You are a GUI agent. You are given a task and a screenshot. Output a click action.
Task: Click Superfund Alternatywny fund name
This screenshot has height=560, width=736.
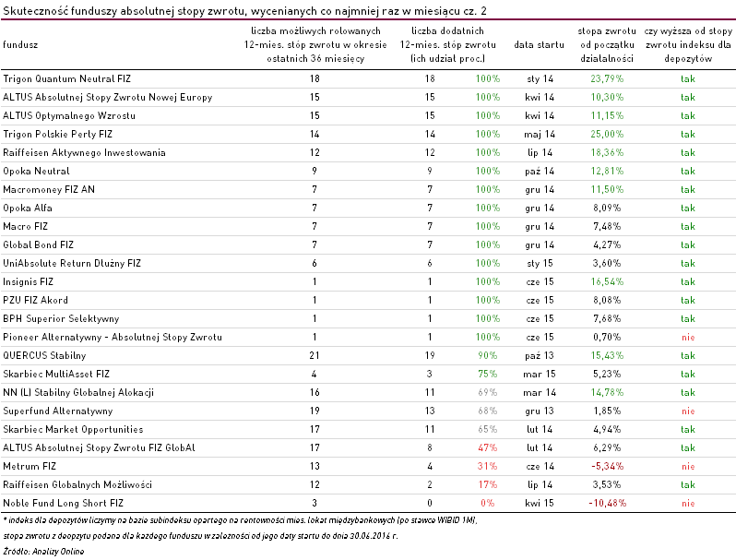(x=58, y=411)
